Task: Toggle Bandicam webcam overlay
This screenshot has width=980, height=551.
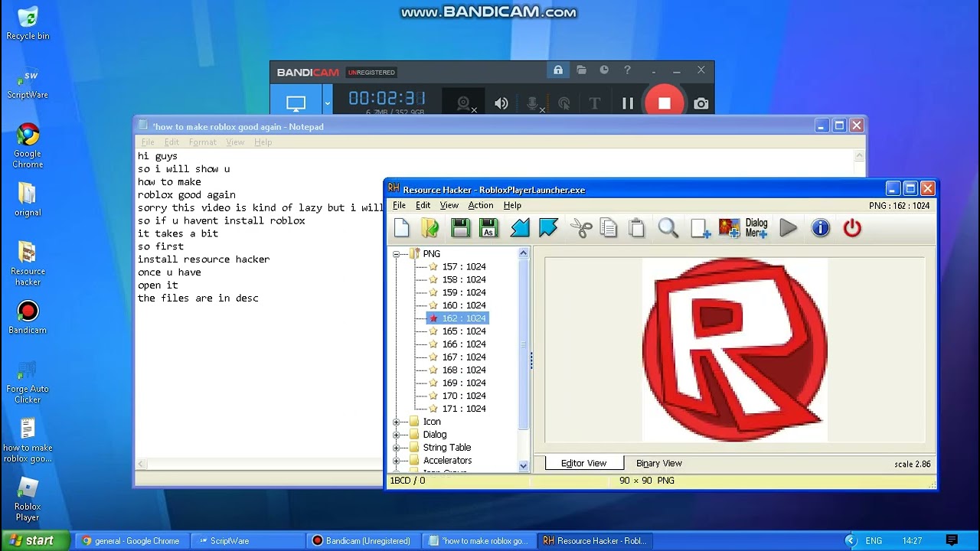Action: (x=464, y=103)
